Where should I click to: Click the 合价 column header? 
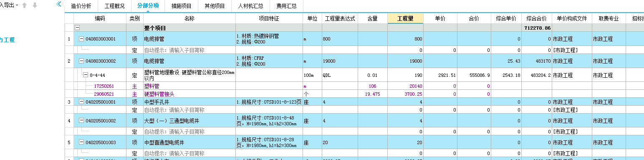pyautogui.click(x=474, y=18)
